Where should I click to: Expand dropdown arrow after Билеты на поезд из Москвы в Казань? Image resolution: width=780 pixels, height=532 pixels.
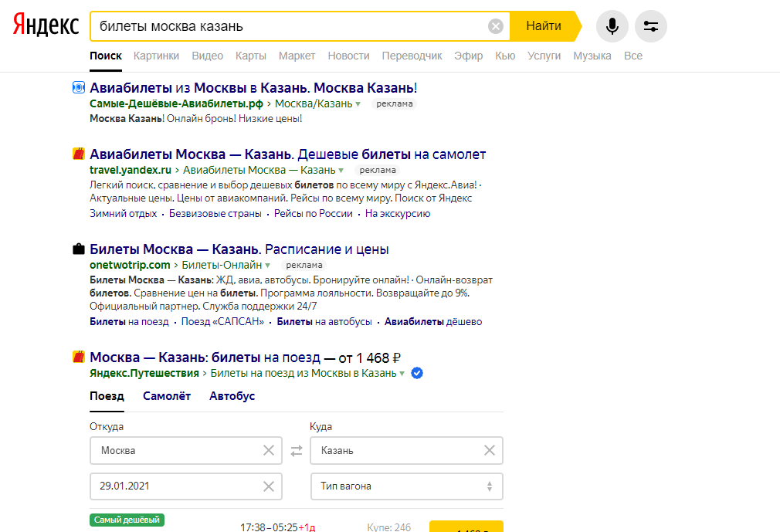tap(402, 374)
